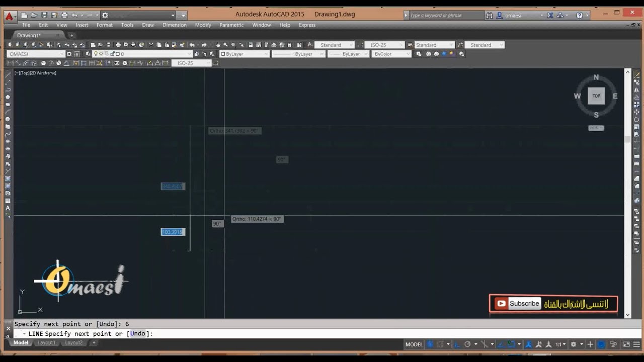Viewport: 644px width, 362px height.
Task: Select the Text tool A icon
Action: coord(8,208)
